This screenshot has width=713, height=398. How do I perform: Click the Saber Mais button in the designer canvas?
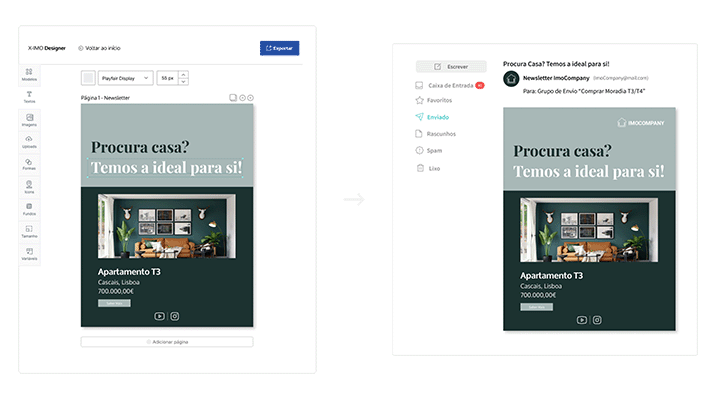click(114, 303)
